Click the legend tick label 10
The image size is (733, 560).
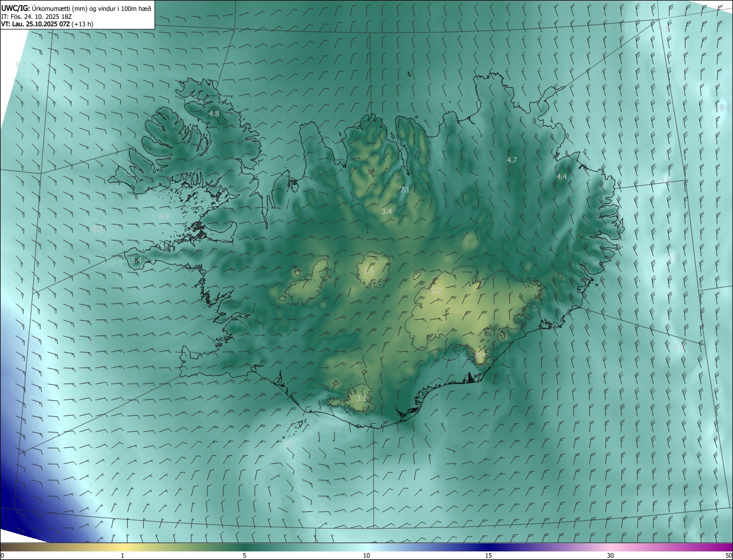click(366, 556)
